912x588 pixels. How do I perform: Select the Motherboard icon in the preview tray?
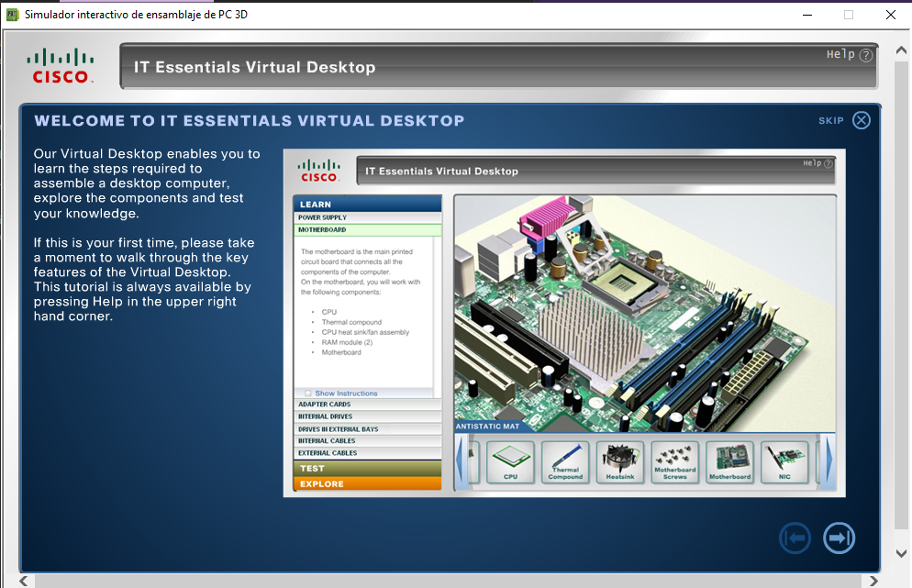[729, 462]
